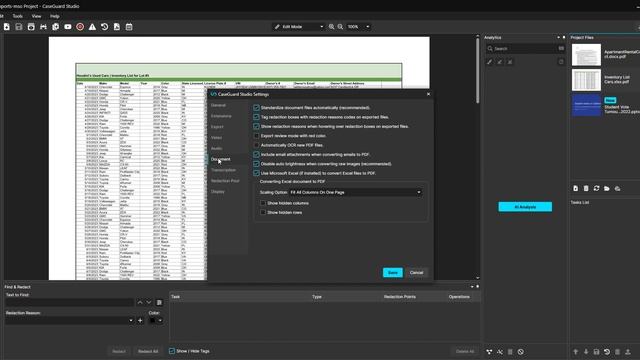Open the Redaction Reason dropdown
This screenshot has height=360, width=640.
click(x=69, y=320)
